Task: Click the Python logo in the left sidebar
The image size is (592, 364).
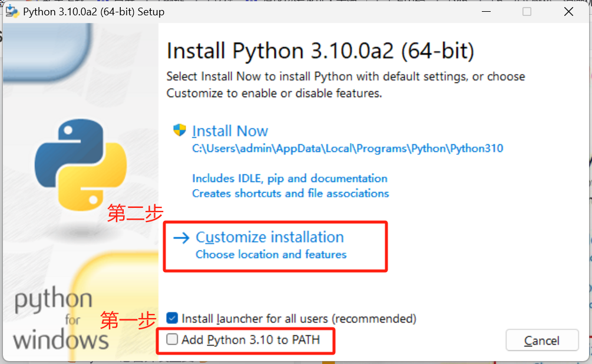Action: click(81, 166)
